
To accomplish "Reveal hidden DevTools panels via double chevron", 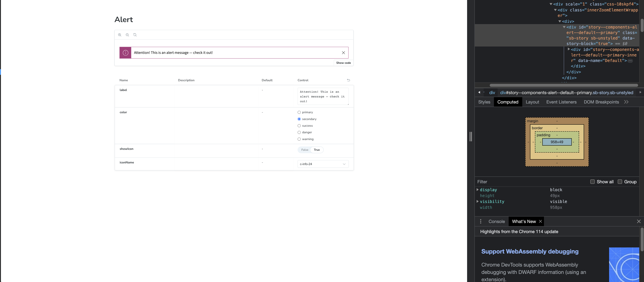I will 627,102.
